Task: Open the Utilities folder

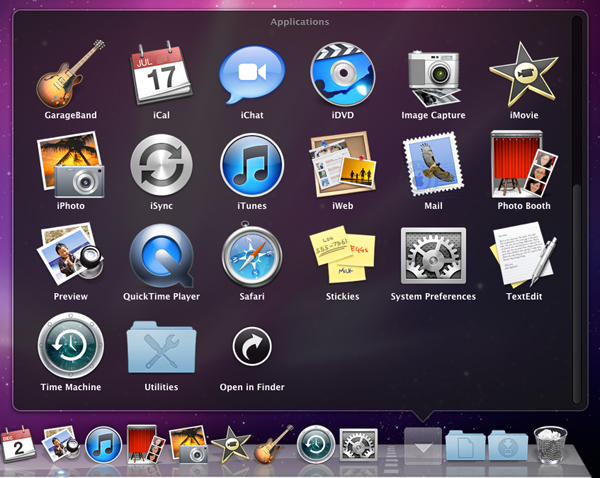Action: click(161, 347)
